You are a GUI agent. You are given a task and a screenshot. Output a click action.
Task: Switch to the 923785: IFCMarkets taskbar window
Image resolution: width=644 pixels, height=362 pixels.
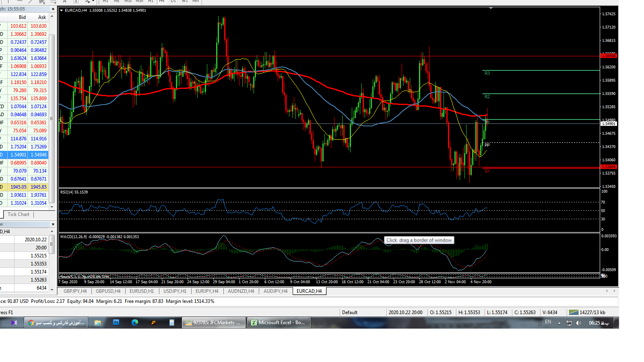click(214, 323)
